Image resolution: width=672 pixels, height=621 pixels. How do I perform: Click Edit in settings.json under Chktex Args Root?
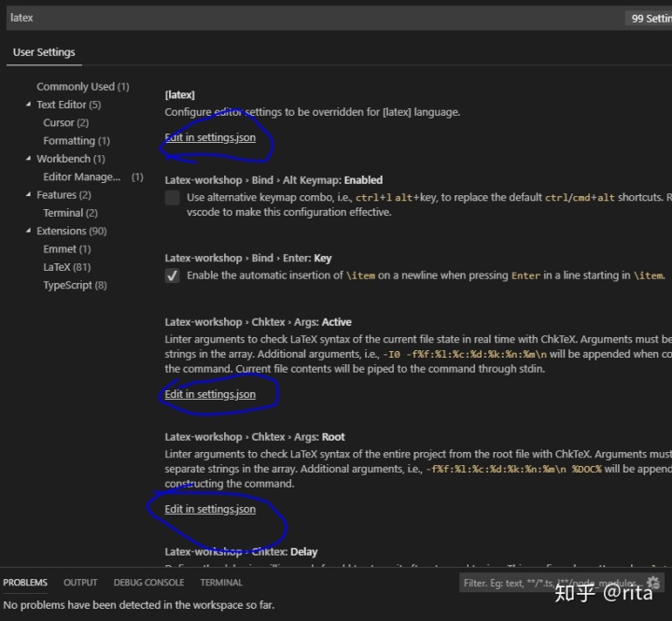[x=210, y=509]
